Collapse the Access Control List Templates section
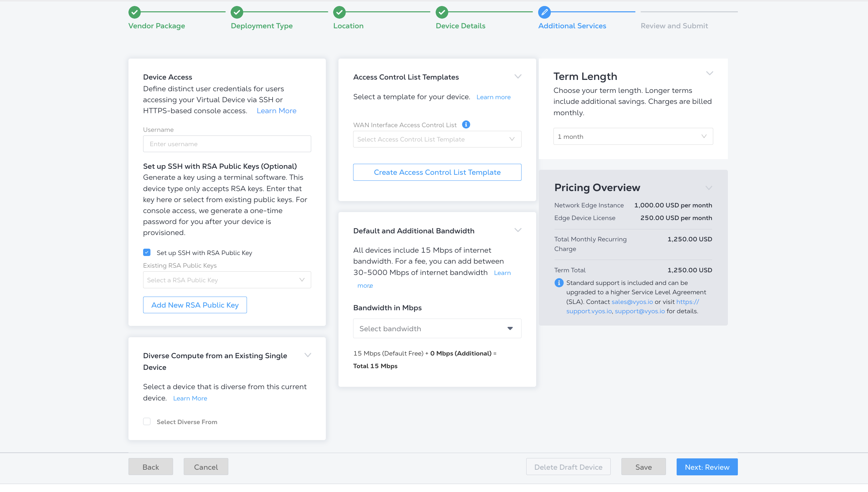This screenshot has width=868, height=492. pyautogui.click(x=518, y=77)
